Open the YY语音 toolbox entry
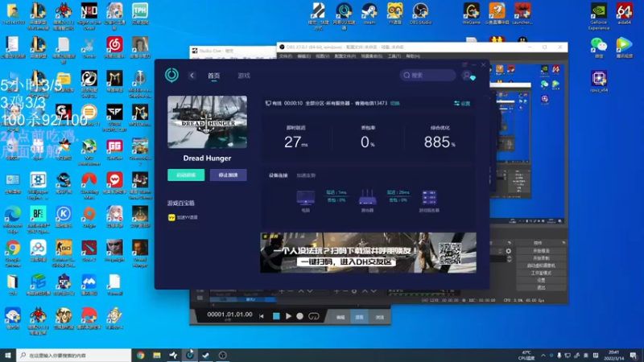Screen dimensions: 644x362 coord(184,217)
